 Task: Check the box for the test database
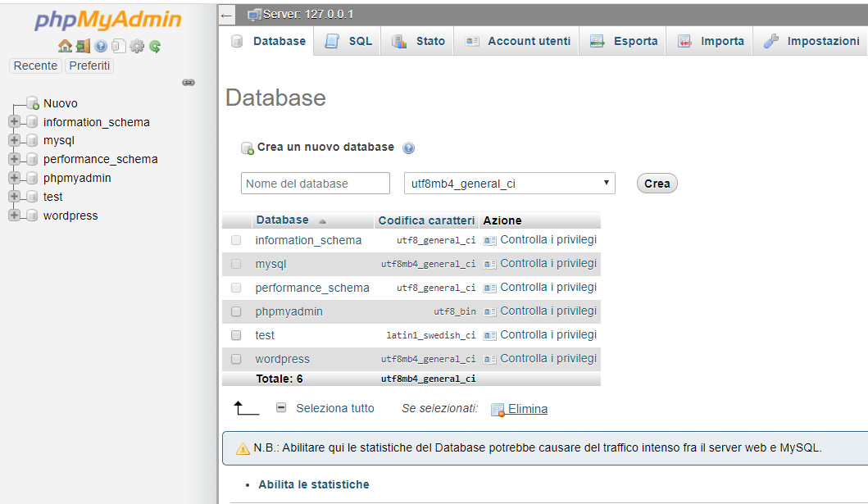pyautogui.click(x=236, y=335)
